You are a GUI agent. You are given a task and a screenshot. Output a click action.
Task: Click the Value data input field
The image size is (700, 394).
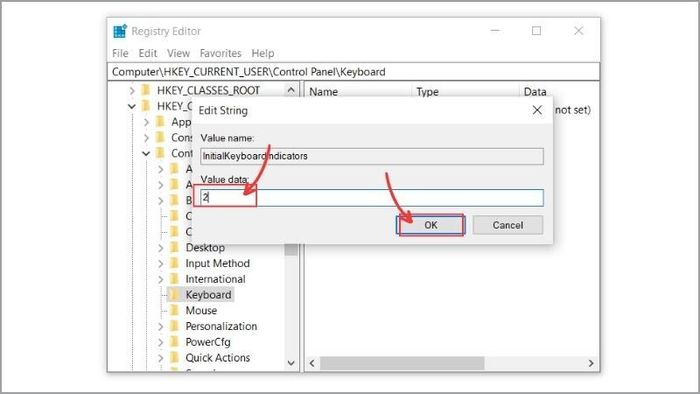372,198
